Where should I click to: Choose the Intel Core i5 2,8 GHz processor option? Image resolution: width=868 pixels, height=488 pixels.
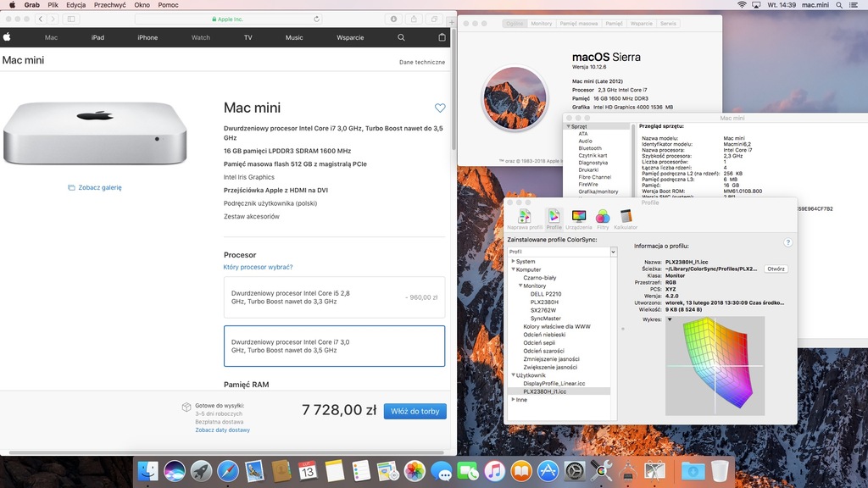pyautogui.click(x=334, y=297)
